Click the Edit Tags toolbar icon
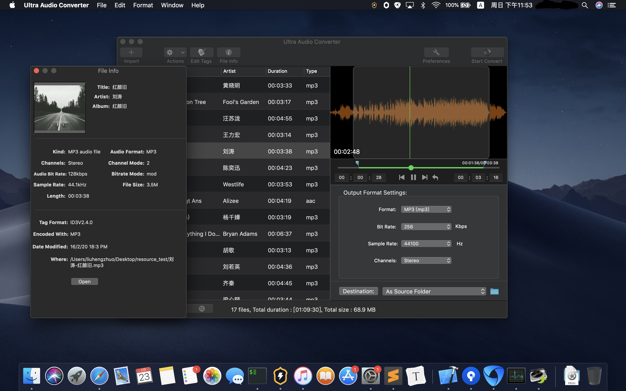626x391 pixels. click(201, 52)
